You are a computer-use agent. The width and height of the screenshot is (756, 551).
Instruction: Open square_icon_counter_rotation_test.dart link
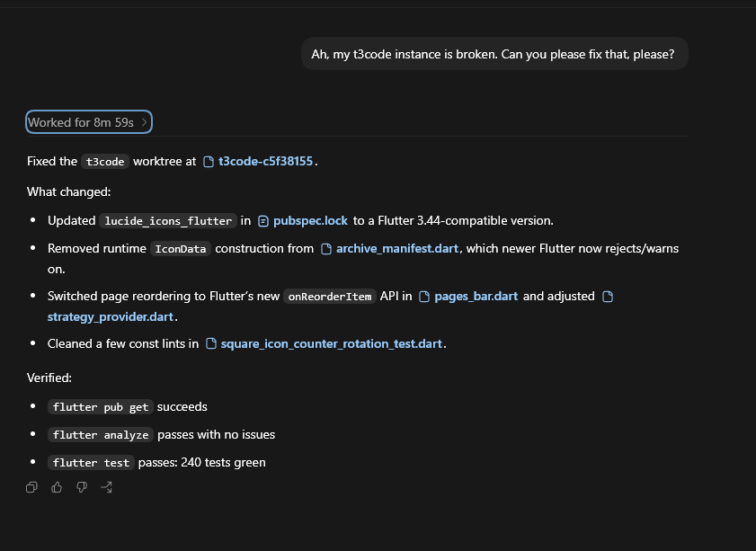pos(332,343)
